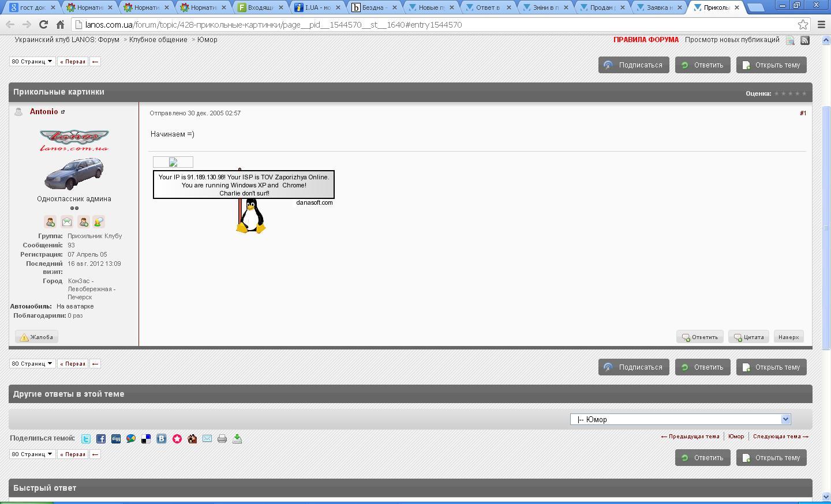Open the RSS feed icon

point(805,40)
